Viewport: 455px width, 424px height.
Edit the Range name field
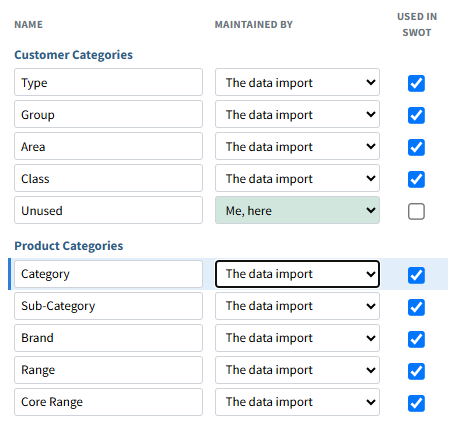(x=108, y=370)
